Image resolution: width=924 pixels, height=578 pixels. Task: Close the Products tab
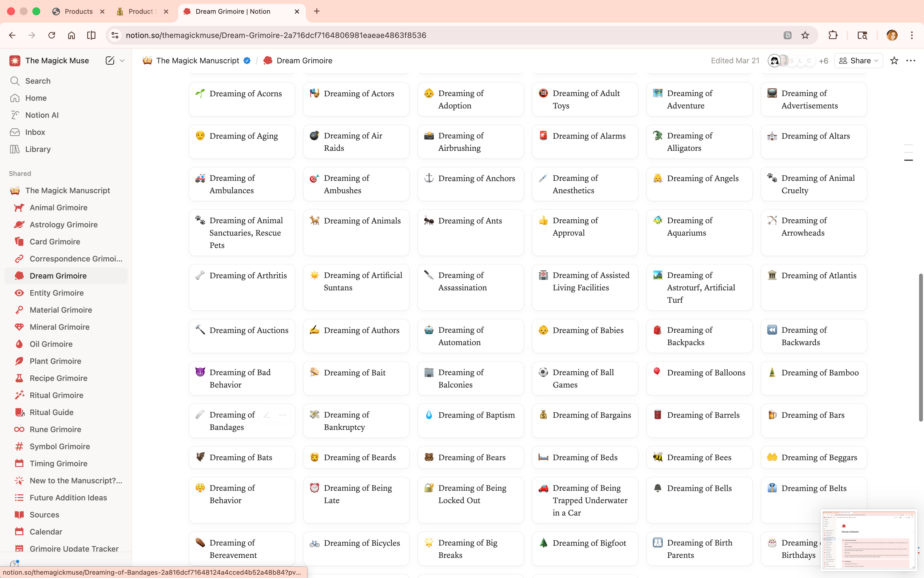[102, 12]
